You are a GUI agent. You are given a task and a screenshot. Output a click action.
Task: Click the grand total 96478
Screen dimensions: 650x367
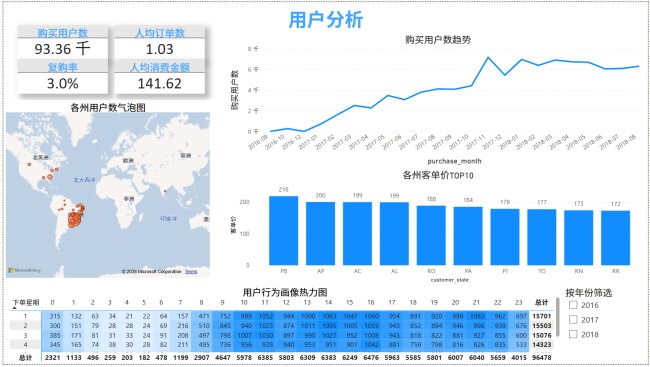[x=542, y=357]
